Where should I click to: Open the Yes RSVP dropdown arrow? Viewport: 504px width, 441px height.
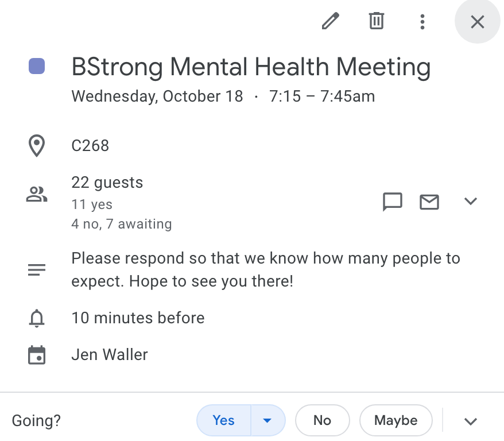pos(267,420)
